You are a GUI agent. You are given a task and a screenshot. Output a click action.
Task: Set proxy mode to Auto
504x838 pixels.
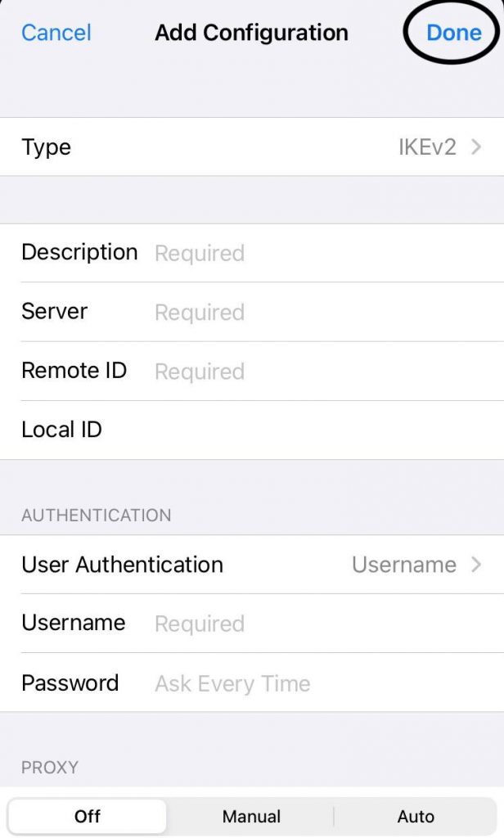(416, 816)
